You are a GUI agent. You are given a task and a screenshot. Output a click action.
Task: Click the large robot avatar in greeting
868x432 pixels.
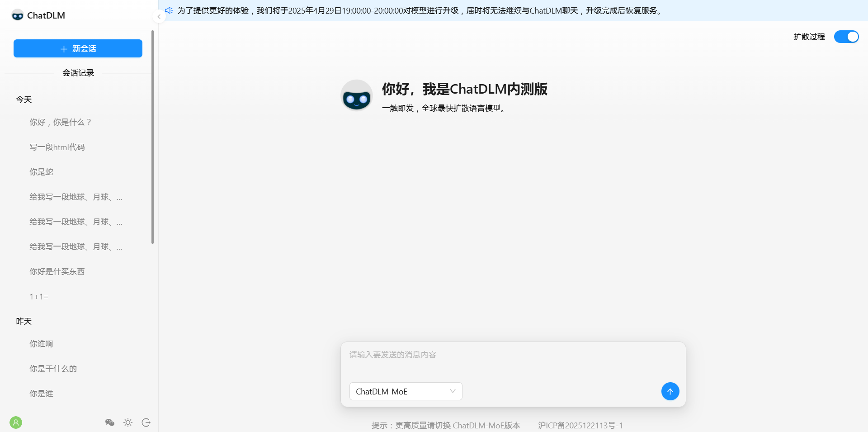(x=356, y=95)
